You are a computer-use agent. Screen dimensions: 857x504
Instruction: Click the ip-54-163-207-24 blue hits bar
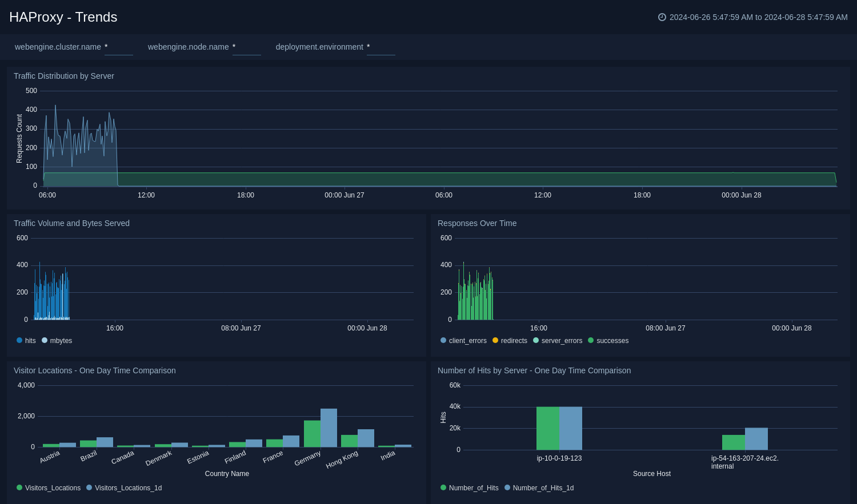[x=756, y=439]
